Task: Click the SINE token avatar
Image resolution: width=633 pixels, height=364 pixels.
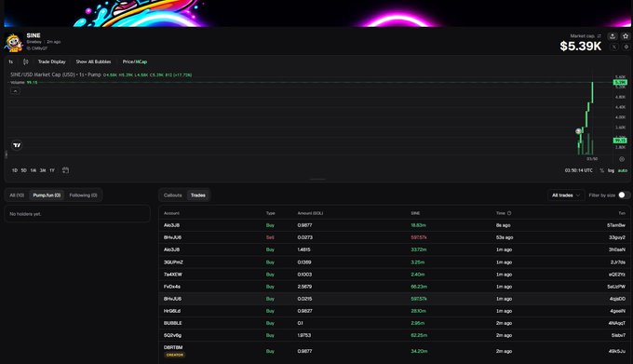Action: click(x=14, y=43)
